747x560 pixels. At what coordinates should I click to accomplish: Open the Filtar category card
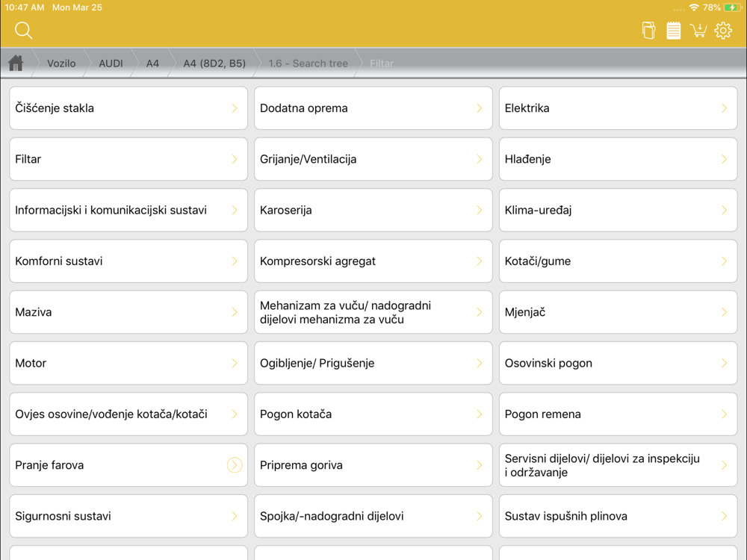(x=128, y=159)
